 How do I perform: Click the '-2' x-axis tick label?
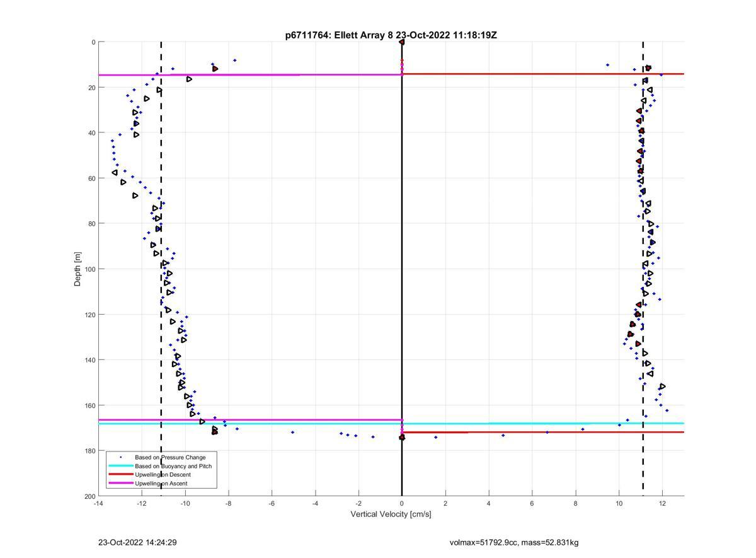point(358,503)
